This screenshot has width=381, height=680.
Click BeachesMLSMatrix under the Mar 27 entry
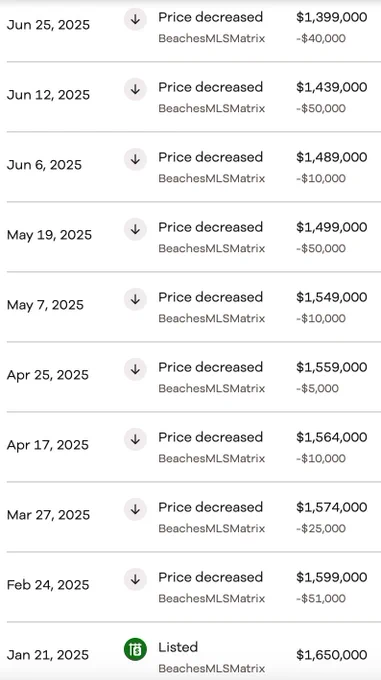click(x=212, y=528)
